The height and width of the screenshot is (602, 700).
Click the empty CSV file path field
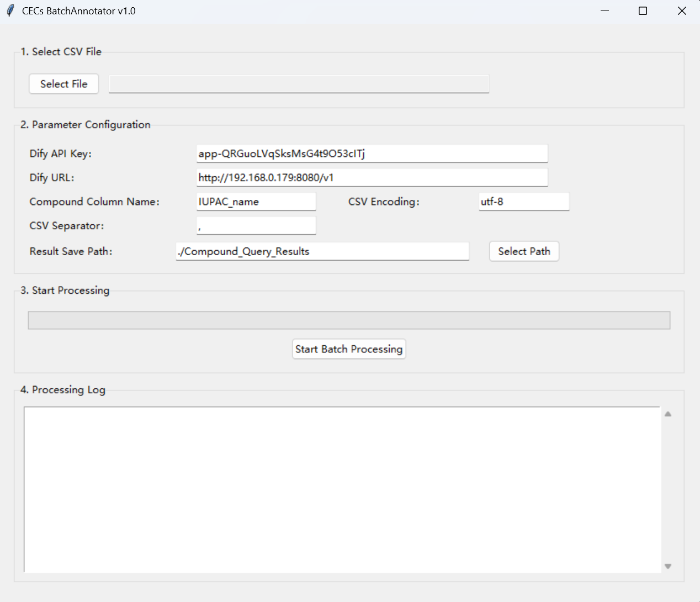click(299, 84)
